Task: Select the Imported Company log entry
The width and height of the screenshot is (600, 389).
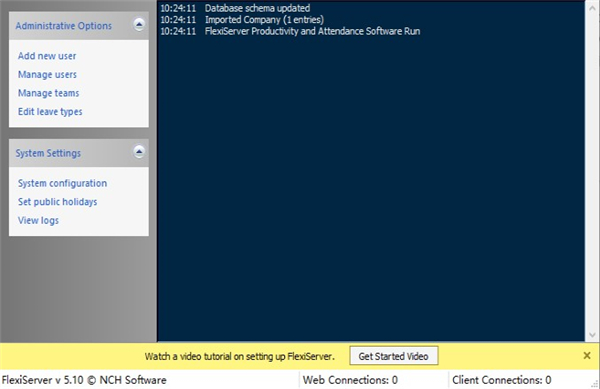Action: (242, 20)
